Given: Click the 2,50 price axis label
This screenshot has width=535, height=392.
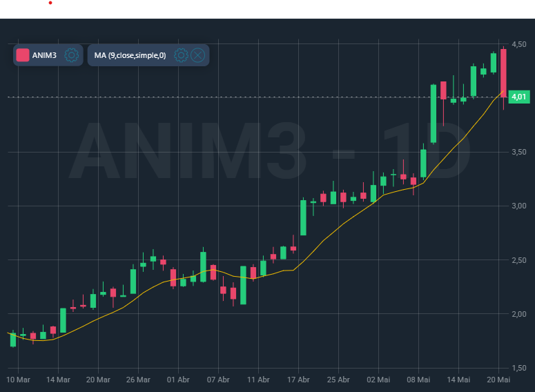Looking at the screenshot, I should [x=518, y=260].
